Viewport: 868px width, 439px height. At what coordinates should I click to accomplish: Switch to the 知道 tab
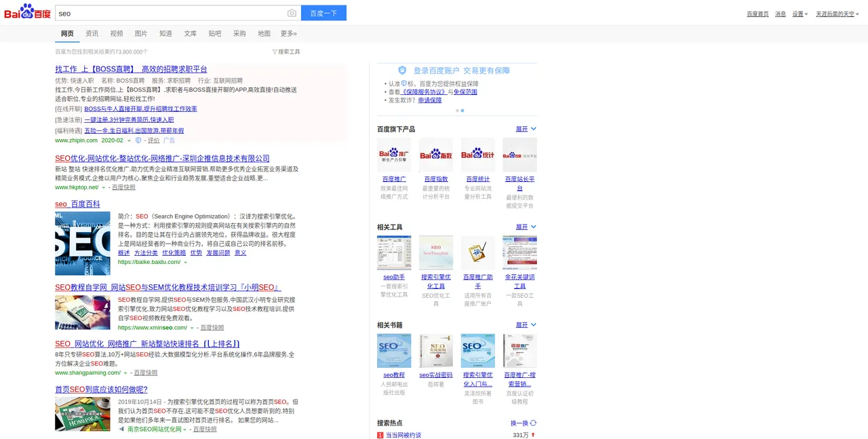[x=165, y=33]
